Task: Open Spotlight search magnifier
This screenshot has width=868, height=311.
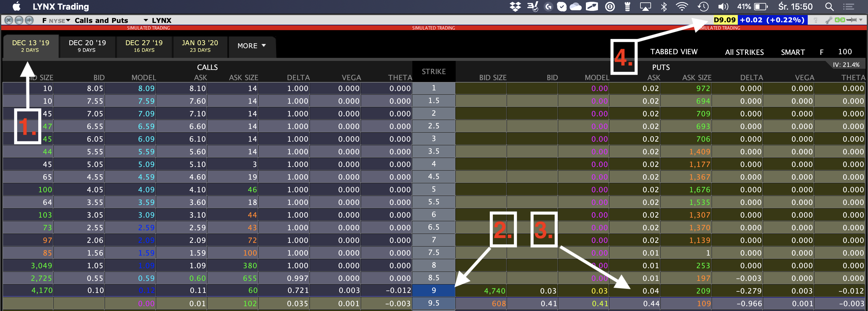Action: click(829, 6)
